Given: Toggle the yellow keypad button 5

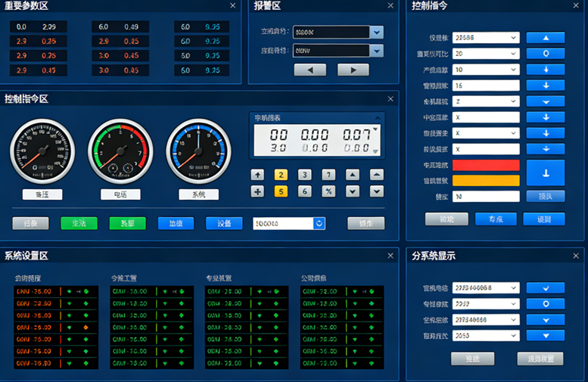Looking at the screenshot, I should (x=281, y=191).
